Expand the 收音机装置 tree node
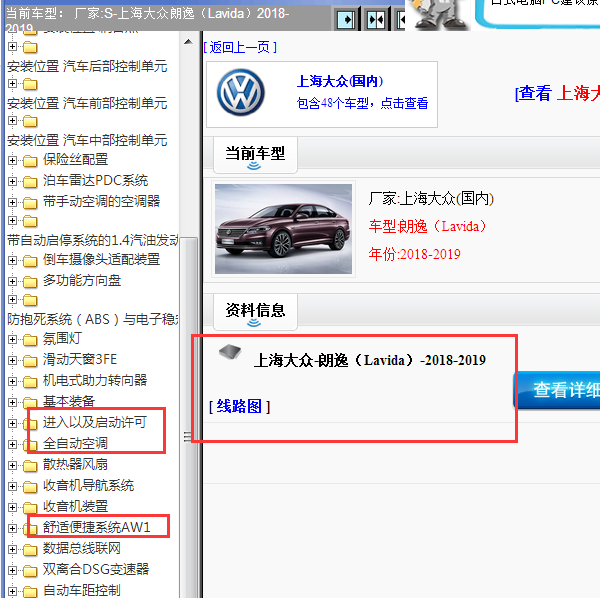Image resolution: width=600 pixels, height=598 pixels. [12, 507]
